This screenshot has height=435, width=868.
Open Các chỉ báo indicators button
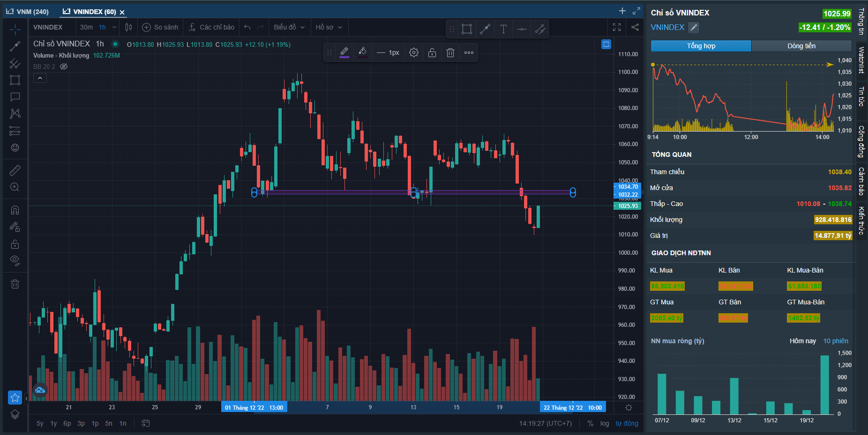[211, 27]
